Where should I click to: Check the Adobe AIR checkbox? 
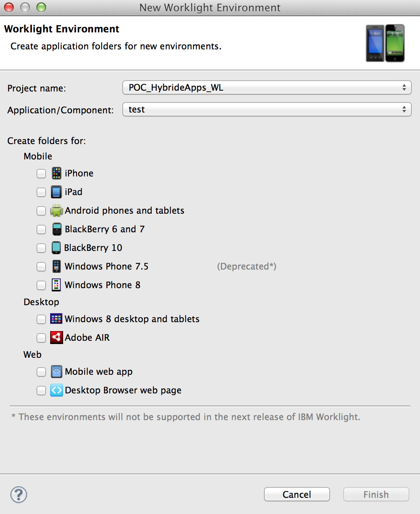pyautogui.click(x=41, y=338)
